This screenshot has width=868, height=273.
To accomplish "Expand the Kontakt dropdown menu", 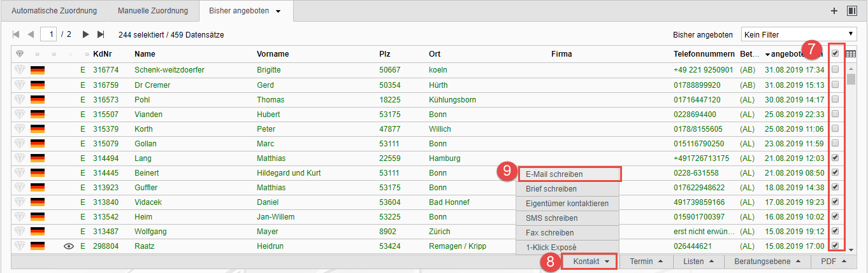I will [589, 262].
